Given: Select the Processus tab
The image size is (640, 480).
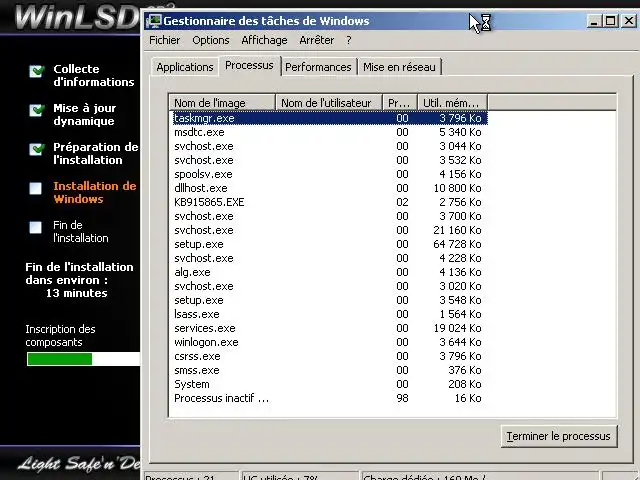Looking at the screenshot, I should tap(249, 65).
